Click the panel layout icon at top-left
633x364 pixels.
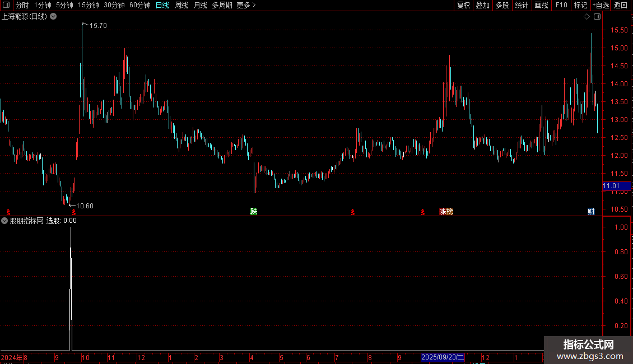(6, 5)
